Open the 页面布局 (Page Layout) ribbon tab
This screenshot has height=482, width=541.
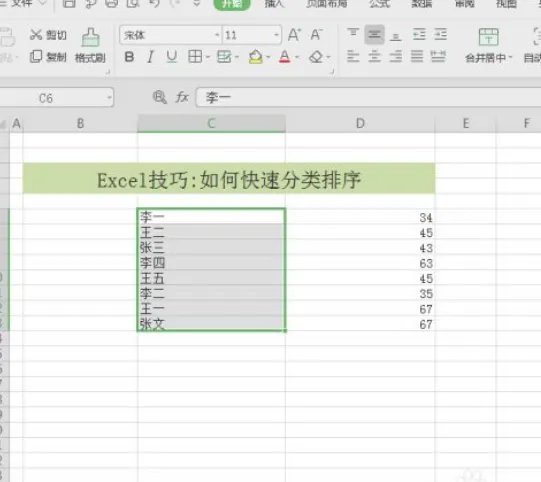327,3
